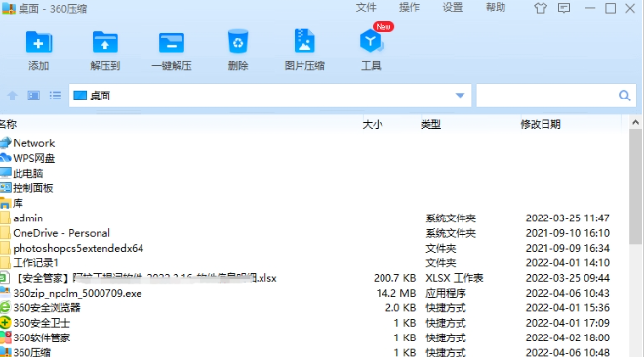Select the 360软件管家 shortcut
Viewport: 644px width, 357px height.
tap(35, 337)
